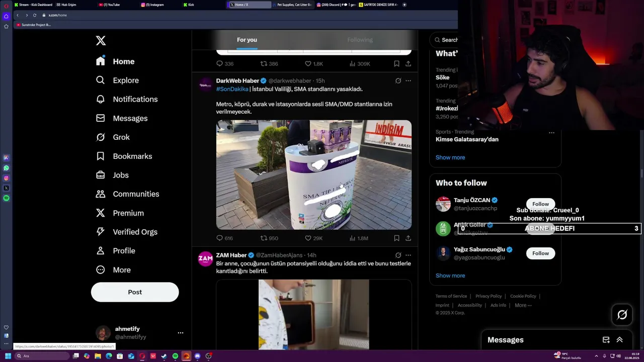Viewport: 644px width, 362px height.
Task: Open the floating Grok button
Action: point(622,315)
